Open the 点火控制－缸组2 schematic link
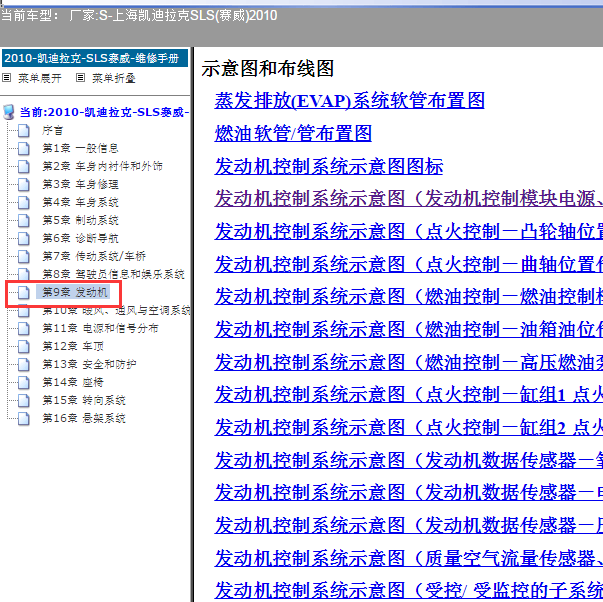 point(408,428)
